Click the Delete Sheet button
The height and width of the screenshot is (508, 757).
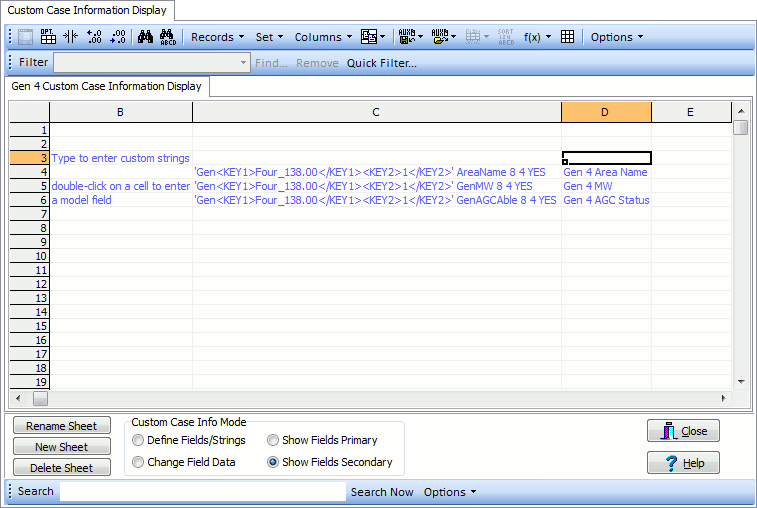pos(61,468)
